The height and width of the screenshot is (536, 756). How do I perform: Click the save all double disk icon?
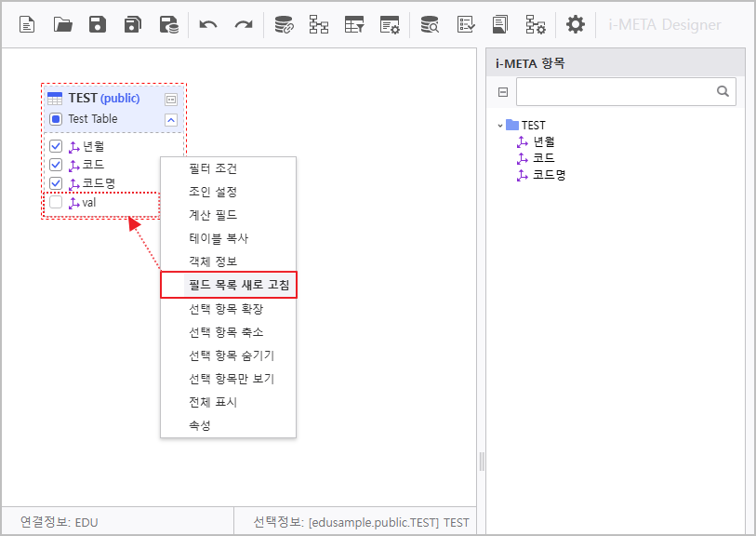pos(133,24)
